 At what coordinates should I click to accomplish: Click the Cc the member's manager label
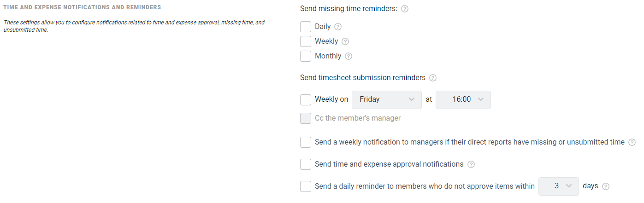point(358,118)
